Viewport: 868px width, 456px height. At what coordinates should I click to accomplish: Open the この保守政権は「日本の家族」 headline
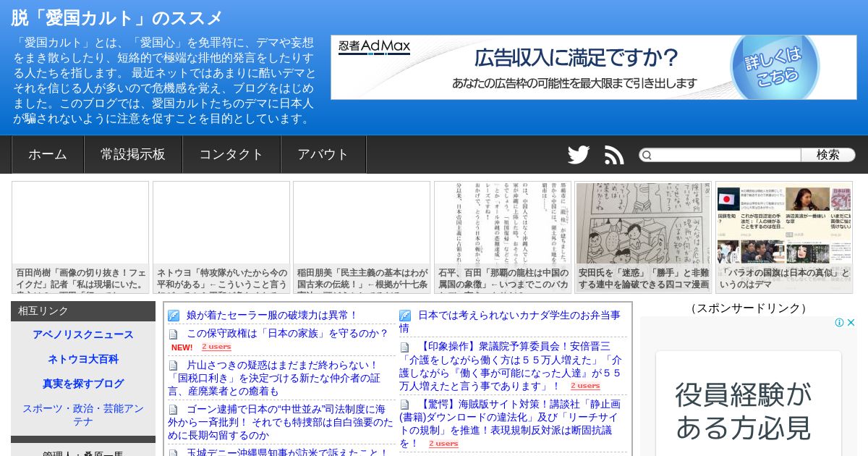pyautogui.click(x=287, y=334)
